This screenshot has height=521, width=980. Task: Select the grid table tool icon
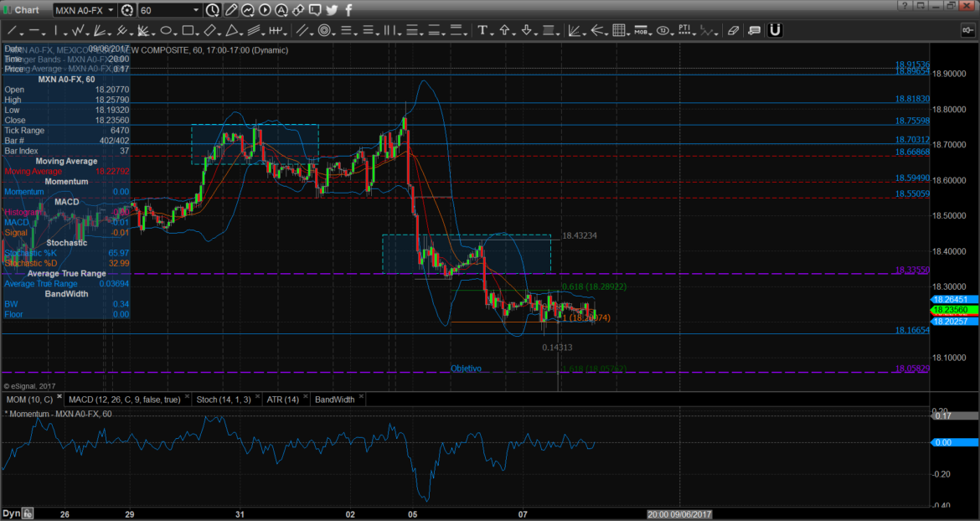coord(619,30)
